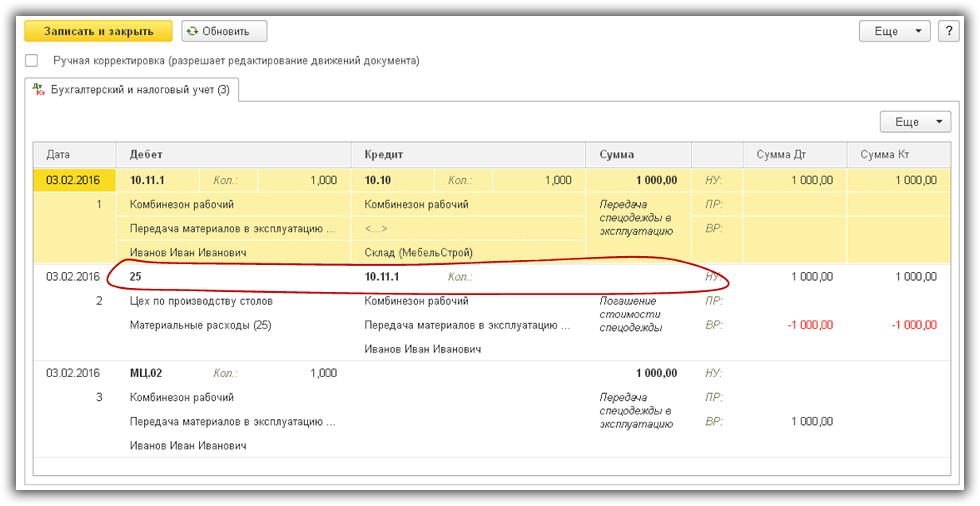
Task: Click the '1 000,00' ВР amount in row 3
Action: tap(813, 421)
